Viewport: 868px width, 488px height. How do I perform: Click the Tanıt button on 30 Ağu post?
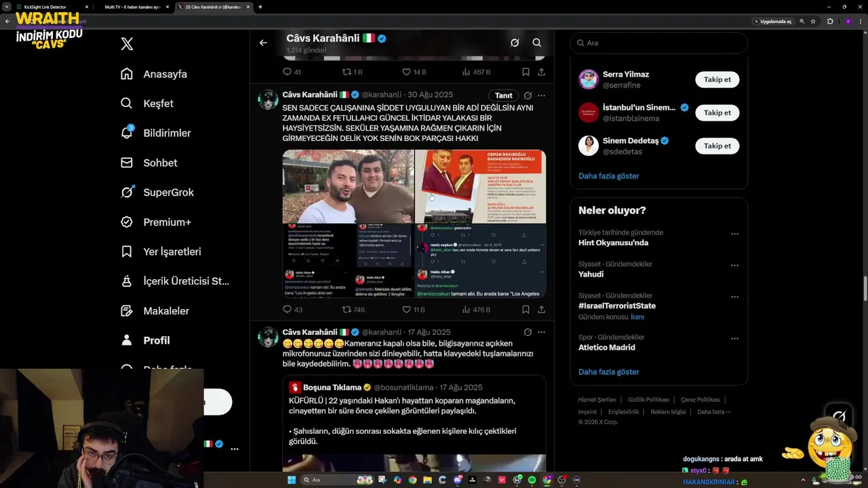503,96
